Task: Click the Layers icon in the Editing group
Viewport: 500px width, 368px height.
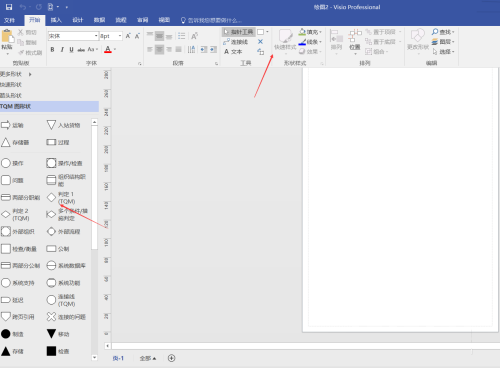Action: (435, 42)
